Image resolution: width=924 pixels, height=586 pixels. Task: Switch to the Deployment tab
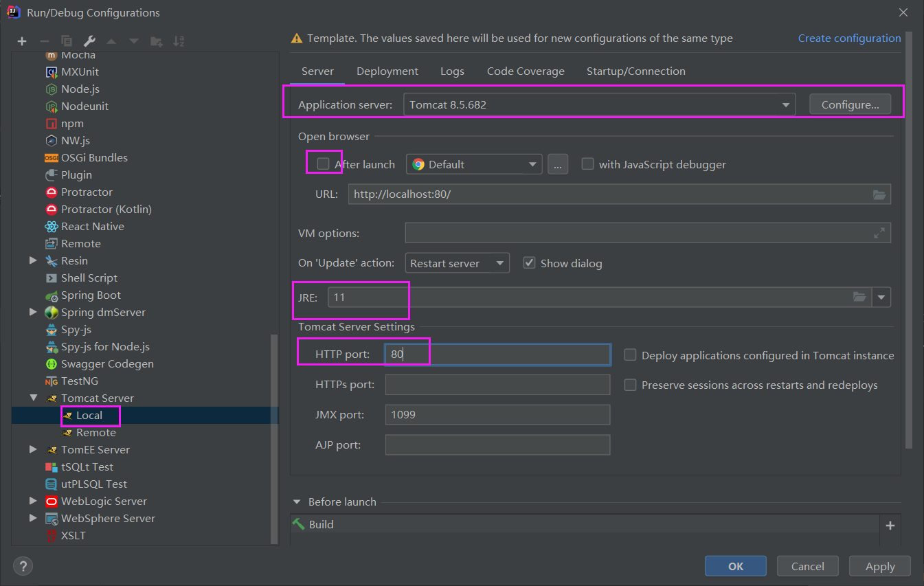coord(387,71)
